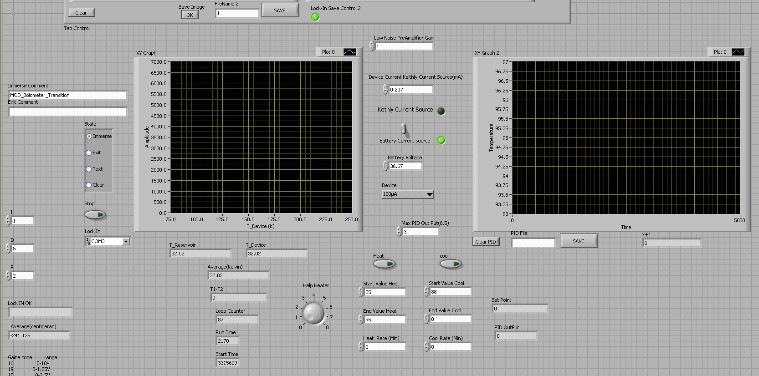
Task: Click the OK button under Save Image
Action: click(190, 15)
